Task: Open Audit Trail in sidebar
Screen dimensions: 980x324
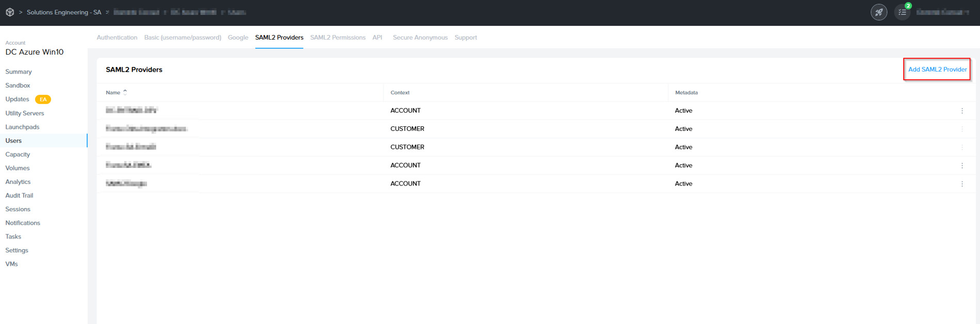Action: pyautogui.click(x=19, y=196)
